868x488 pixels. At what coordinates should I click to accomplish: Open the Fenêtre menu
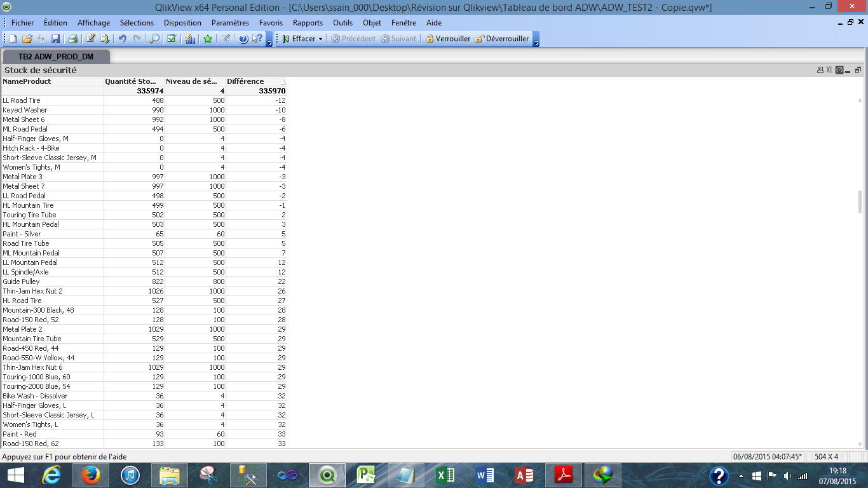tap(404, 23)
